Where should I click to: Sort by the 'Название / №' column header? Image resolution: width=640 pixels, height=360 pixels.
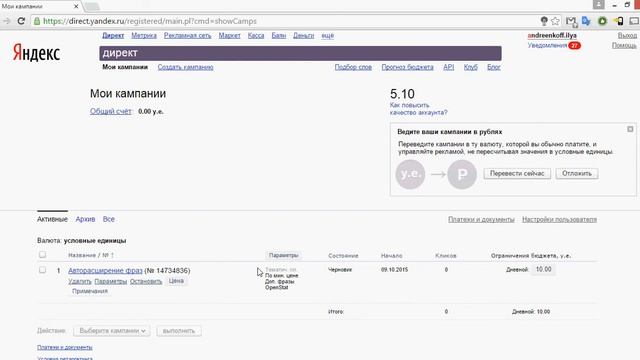[x=91, y=255]
